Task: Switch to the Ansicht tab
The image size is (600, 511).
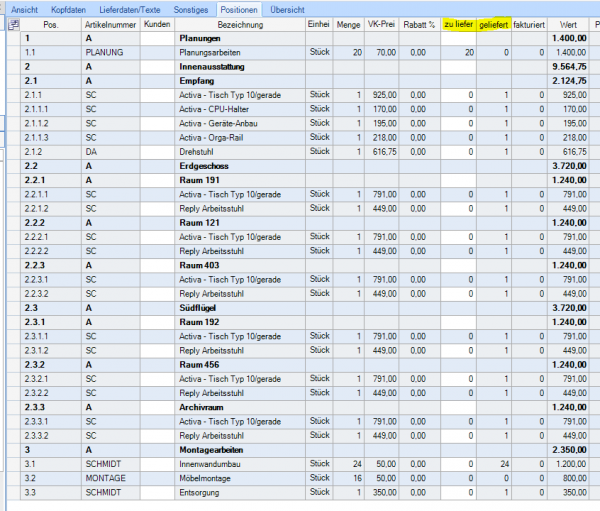Action: click(24, 8)
